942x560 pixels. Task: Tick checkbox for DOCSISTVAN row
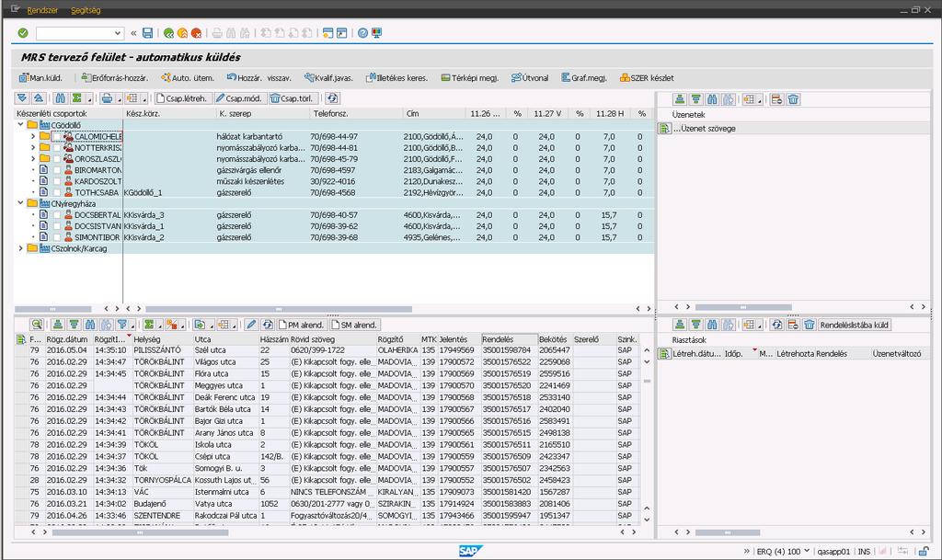click(x=57, y=226)
